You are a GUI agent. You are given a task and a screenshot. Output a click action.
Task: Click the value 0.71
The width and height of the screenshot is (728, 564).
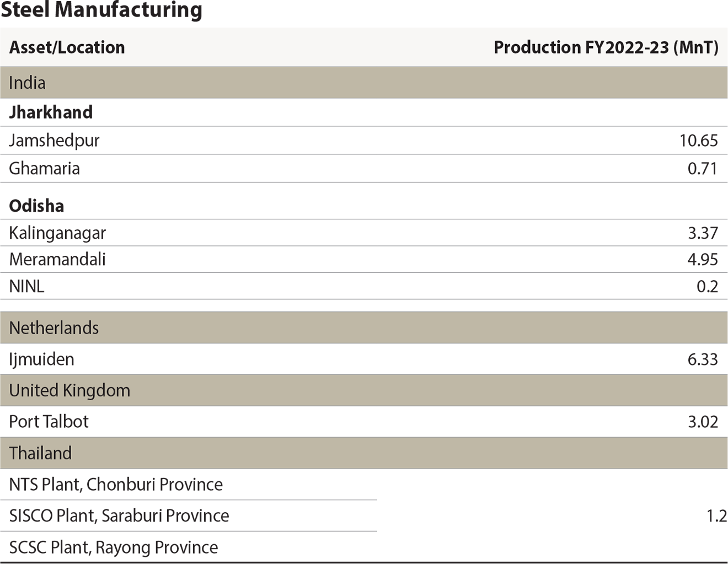click(x=702, y=168)
